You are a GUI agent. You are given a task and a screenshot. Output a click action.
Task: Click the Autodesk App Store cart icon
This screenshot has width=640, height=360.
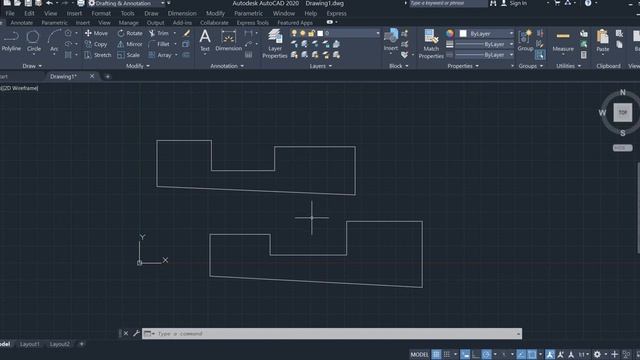(557, 3)
